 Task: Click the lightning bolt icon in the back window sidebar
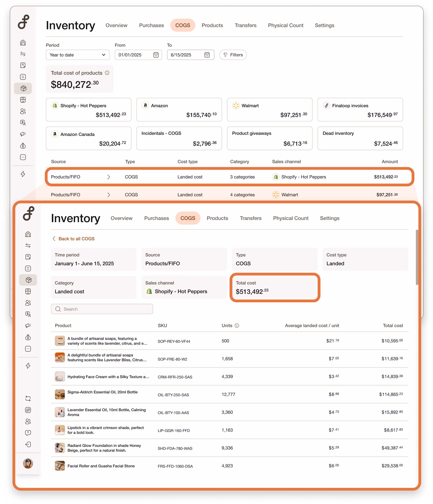(23, 174)
